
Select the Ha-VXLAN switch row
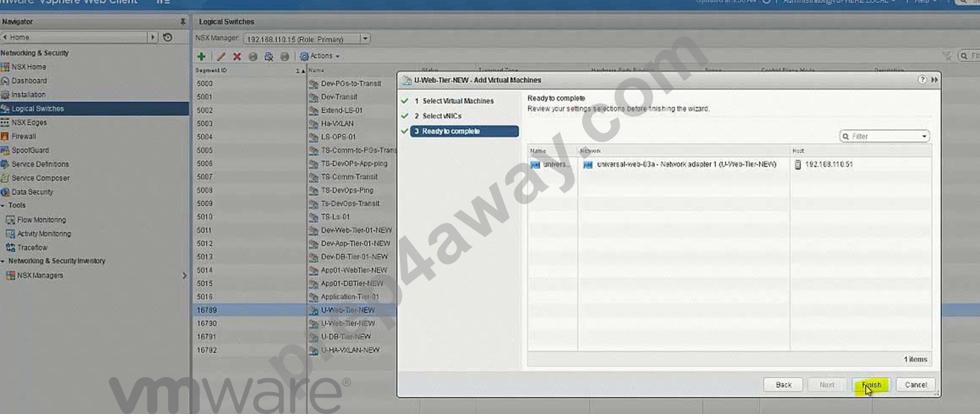(337, 124)
